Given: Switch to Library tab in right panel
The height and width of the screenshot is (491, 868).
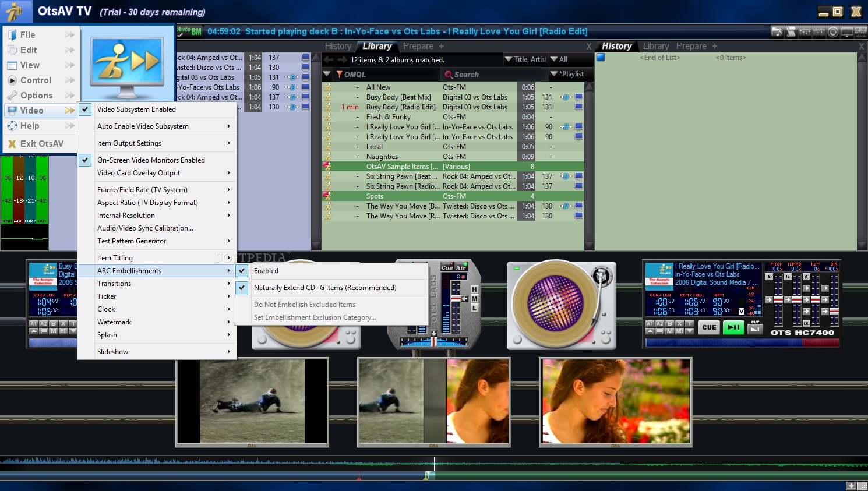Looking at the screenshot, I should tap(656, 46).
